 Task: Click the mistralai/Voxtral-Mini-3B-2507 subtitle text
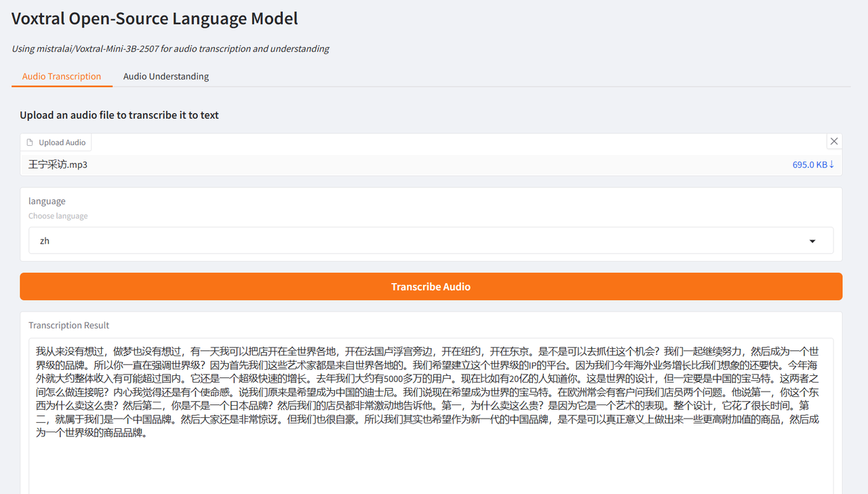[170, 49]
